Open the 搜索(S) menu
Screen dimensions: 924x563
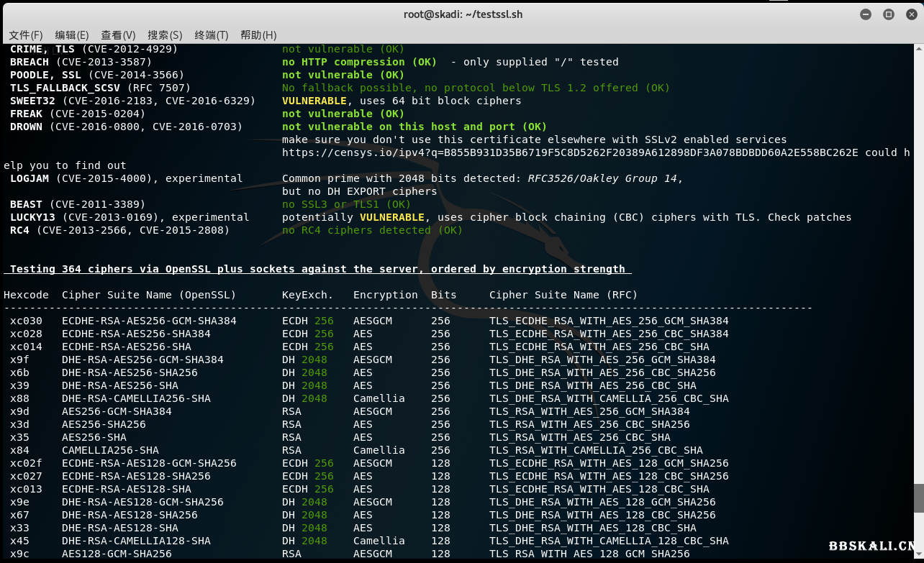[x=164, y=35]
